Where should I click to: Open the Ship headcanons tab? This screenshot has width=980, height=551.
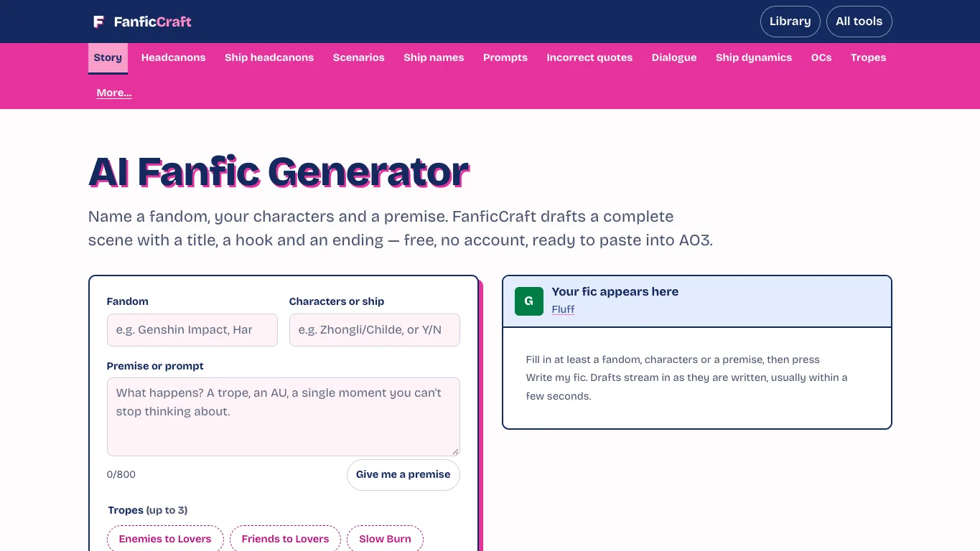269,57
